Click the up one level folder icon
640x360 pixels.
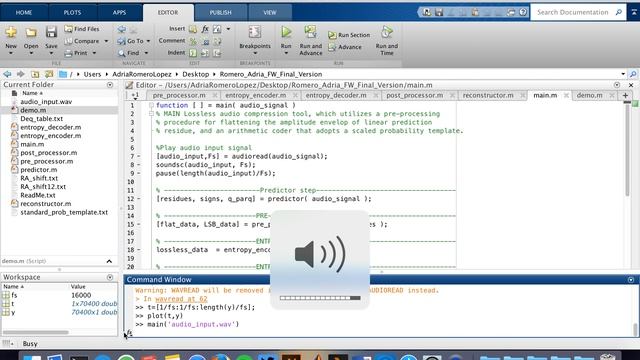click(35, 74)
